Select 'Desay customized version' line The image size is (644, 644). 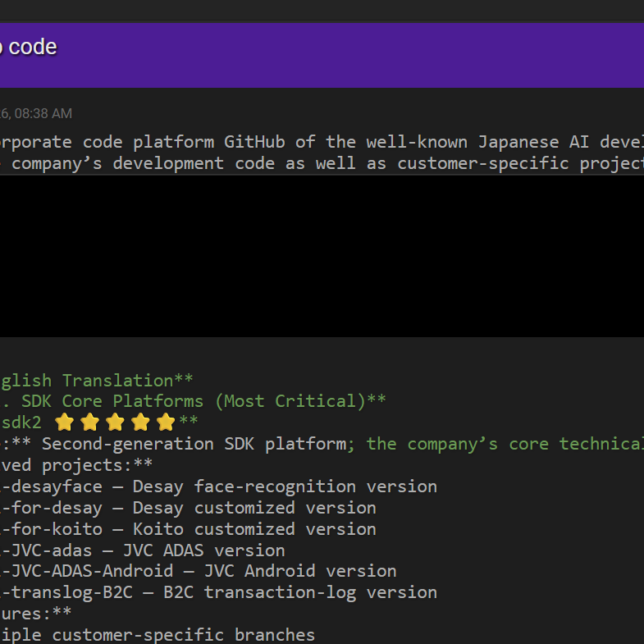click(x=254, y=508)
